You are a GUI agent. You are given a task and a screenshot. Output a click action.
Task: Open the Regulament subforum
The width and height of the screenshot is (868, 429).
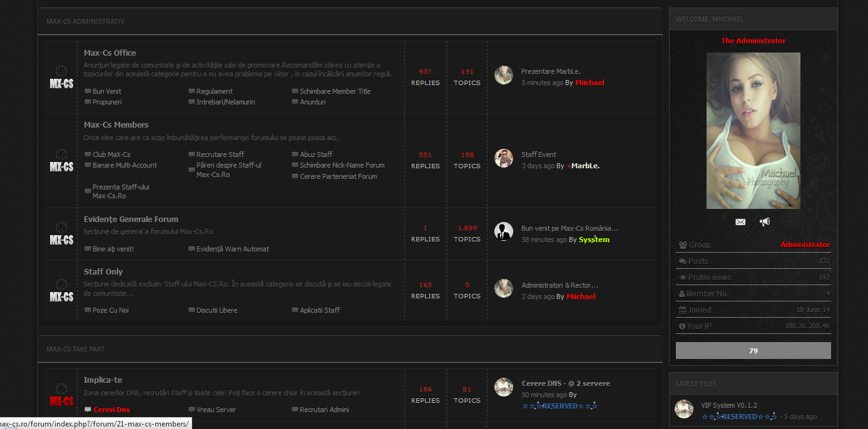(x=214, y=91)
